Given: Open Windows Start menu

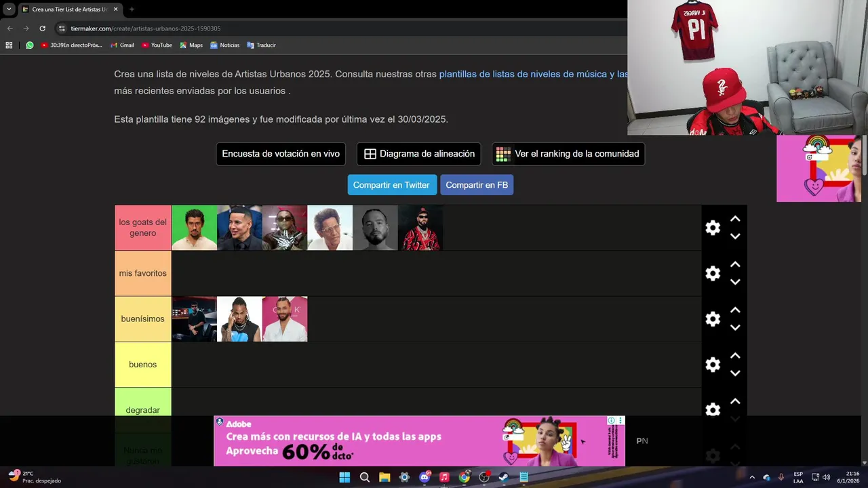Looking at the screenshot, I should pyautogui.click(x=344, y=477).
